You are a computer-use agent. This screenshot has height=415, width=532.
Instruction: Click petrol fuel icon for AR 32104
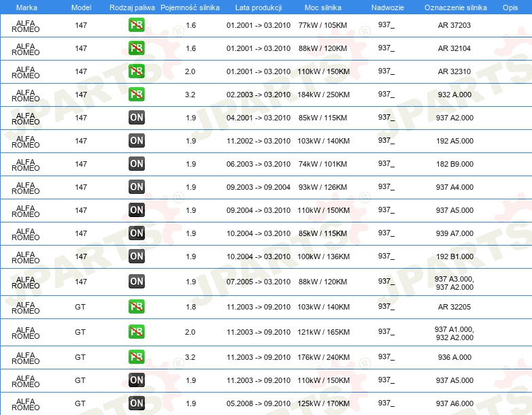pyautogui.click(x=136, y=48)
